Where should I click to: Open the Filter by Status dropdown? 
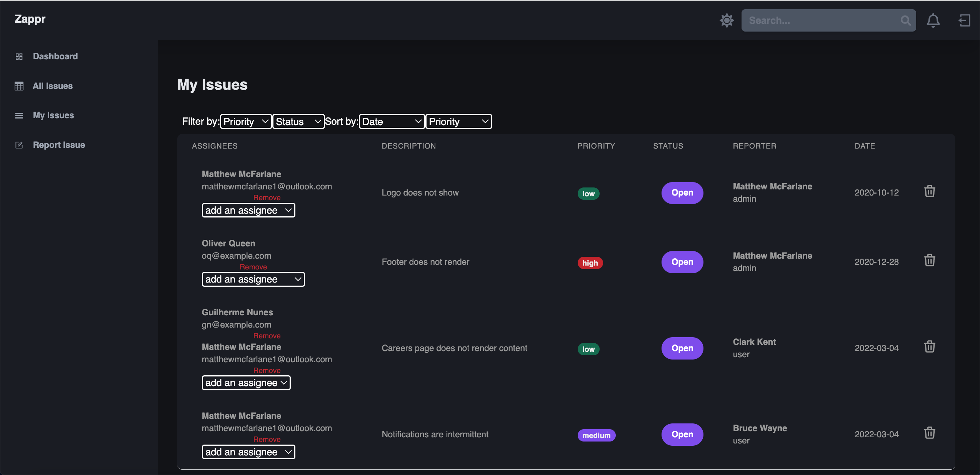point(298,122)
